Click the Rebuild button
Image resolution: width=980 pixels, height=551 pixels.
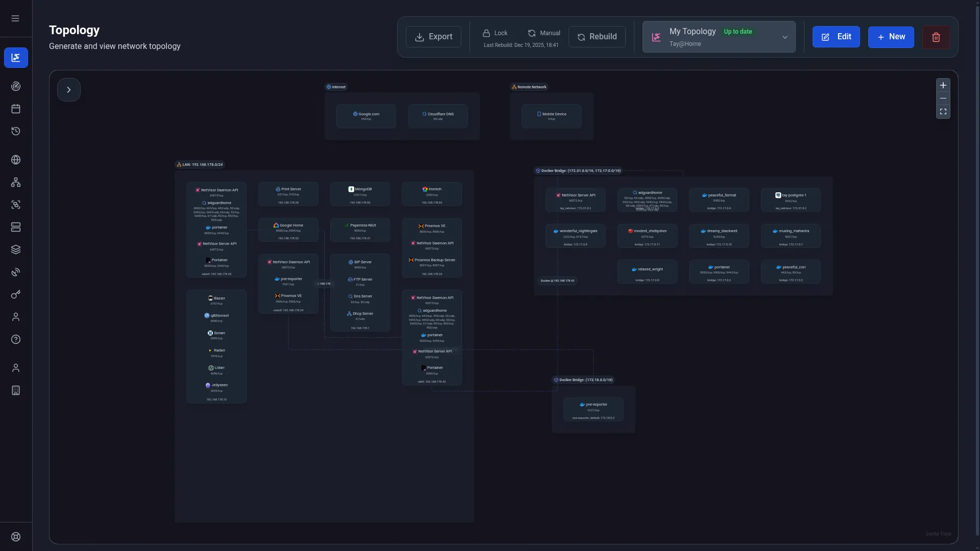pyautogui.click(x=597, y=37)
